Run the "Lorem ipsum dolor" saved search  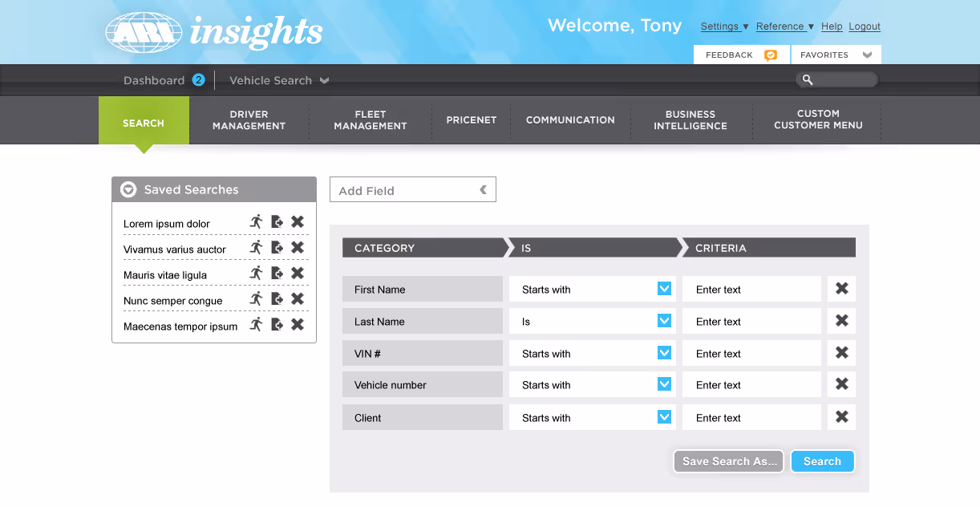(257, 221)
